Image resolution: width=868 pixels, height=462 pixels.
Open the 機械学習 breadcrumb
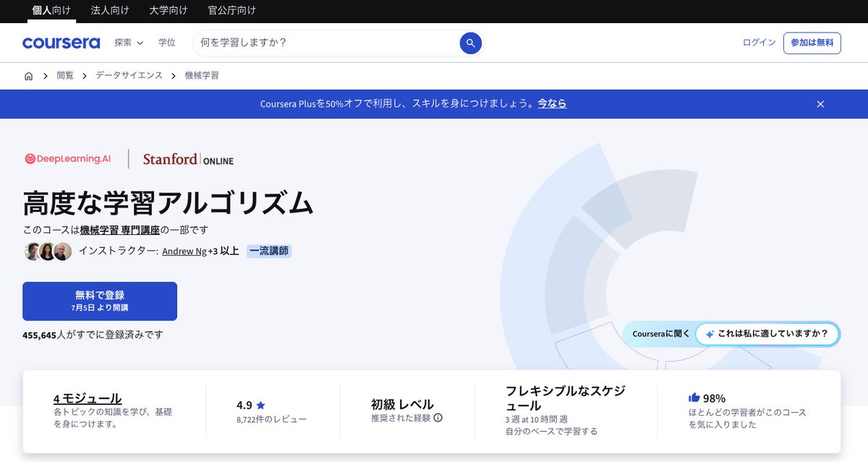coord(202,75)
